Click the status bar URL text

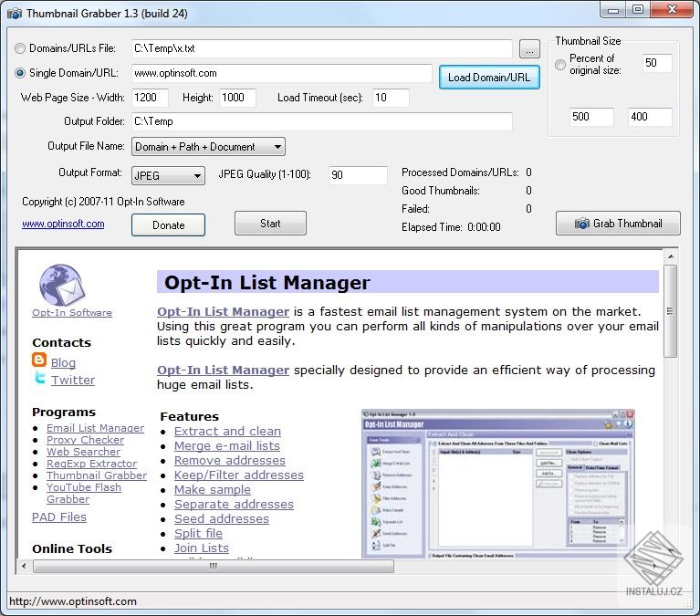73,601
